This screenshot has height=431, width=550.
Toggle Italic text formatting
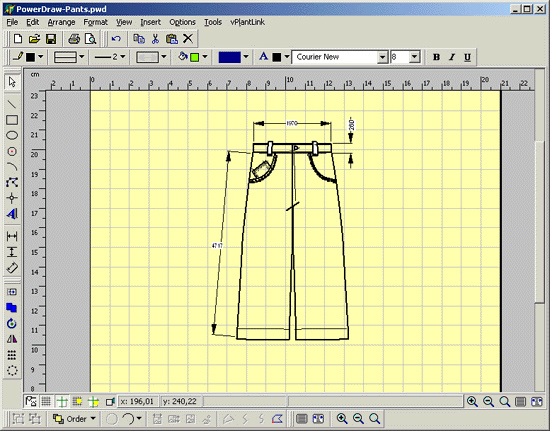pyautogui.click(x=452, y=57)
